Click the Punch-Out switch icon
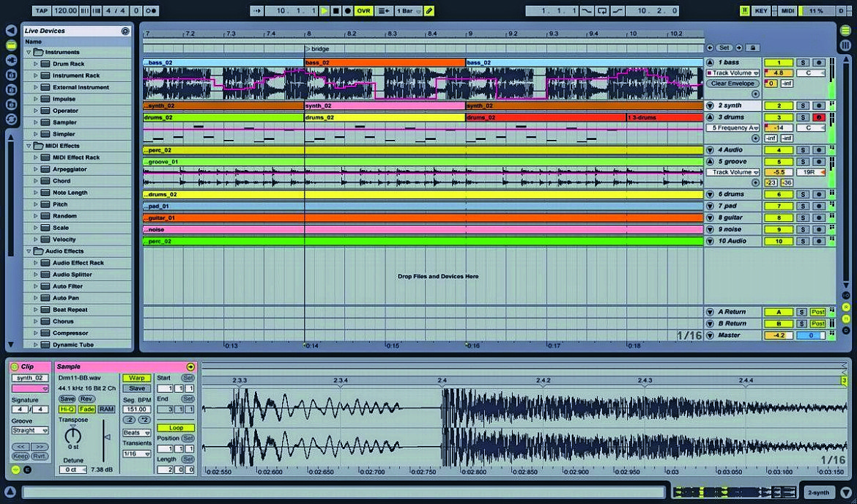The width and height of the screenshot is (857, 504). tap(618, 10)
